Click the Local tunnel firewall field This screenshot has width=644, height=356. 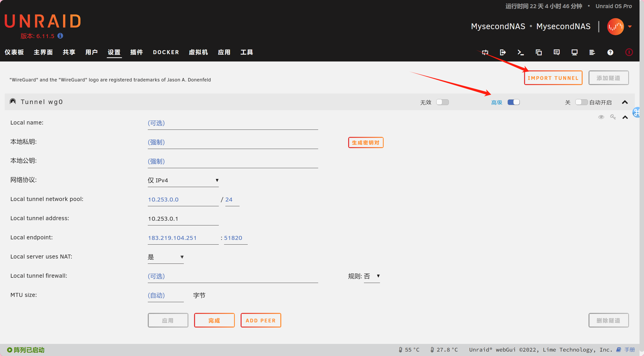[233, 276]
